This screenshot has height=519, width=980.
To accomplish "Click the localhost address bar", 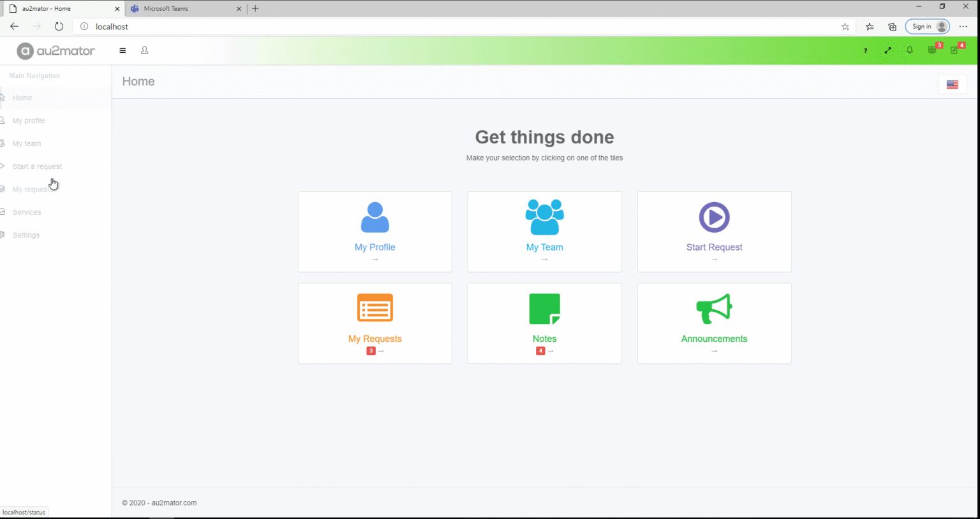I will pos(447,27).
